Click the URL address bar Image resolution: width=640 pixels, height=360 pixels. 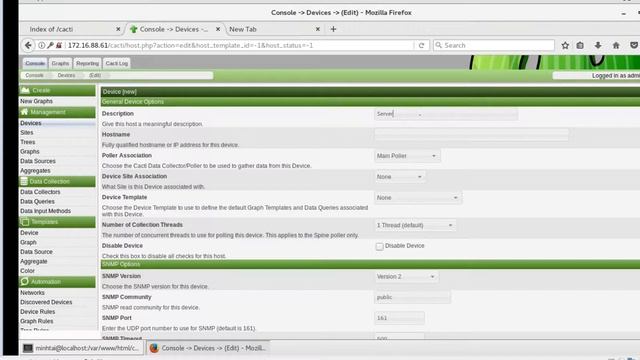[x=239, y=45]
